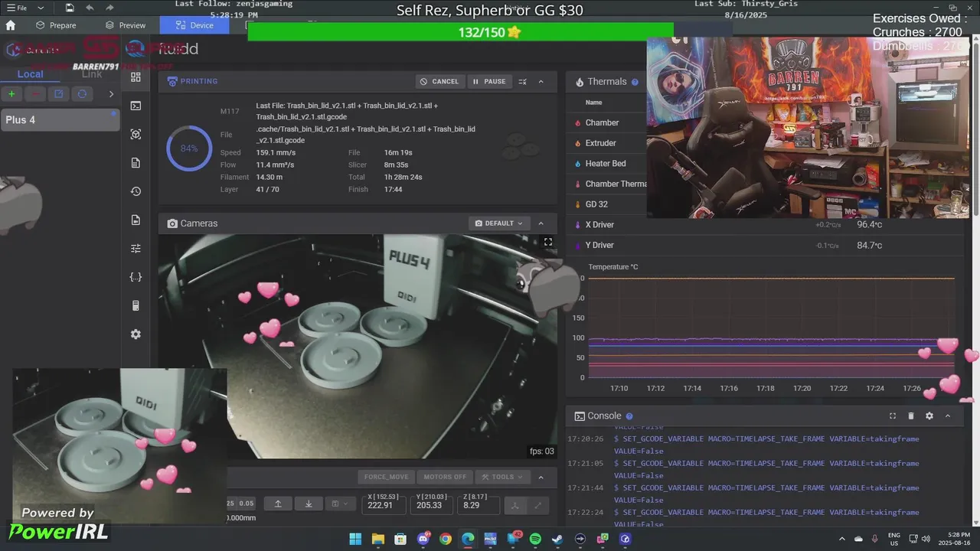Open the jobs file list icon in sidebar

pyautogui.click(x=136, y=163)
